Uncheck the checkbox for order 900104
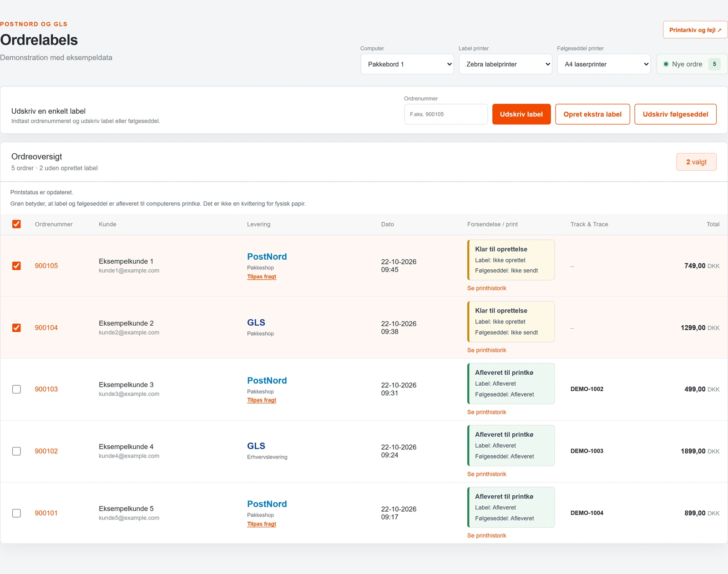The height and width of the screenshot is (574, 728). pos(16,327)
